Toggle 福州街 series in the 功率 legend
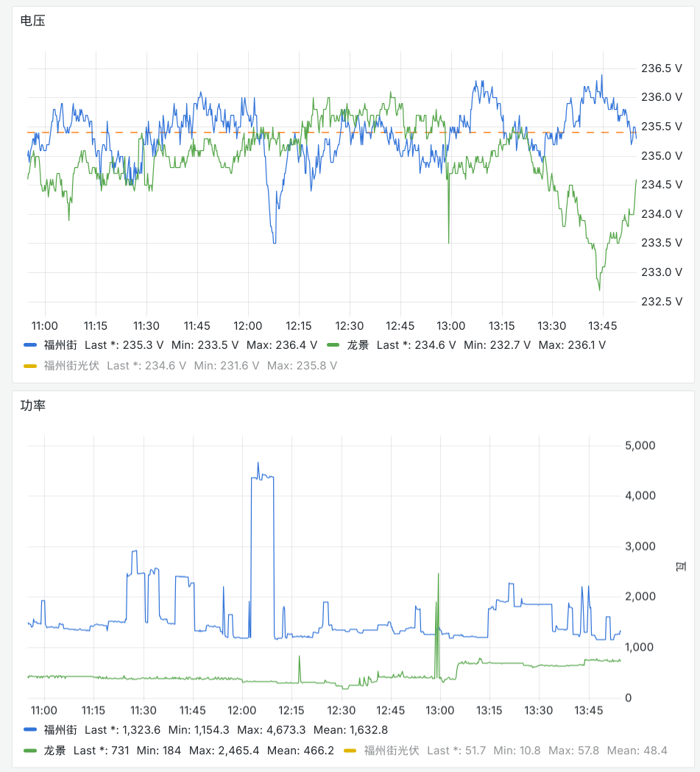 60,730
